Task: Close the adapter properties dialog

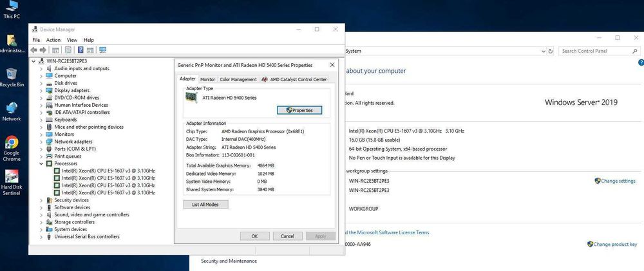Action: tap(332, 65)
